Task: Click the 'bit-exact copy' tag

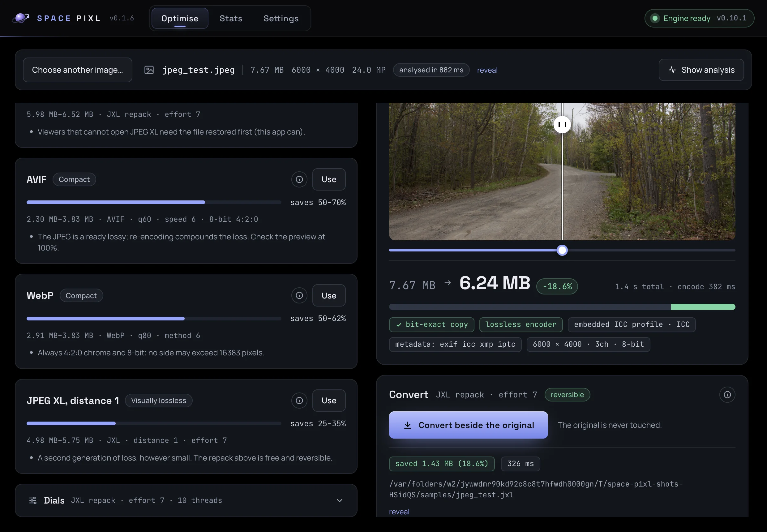Action: pos(431,325)
